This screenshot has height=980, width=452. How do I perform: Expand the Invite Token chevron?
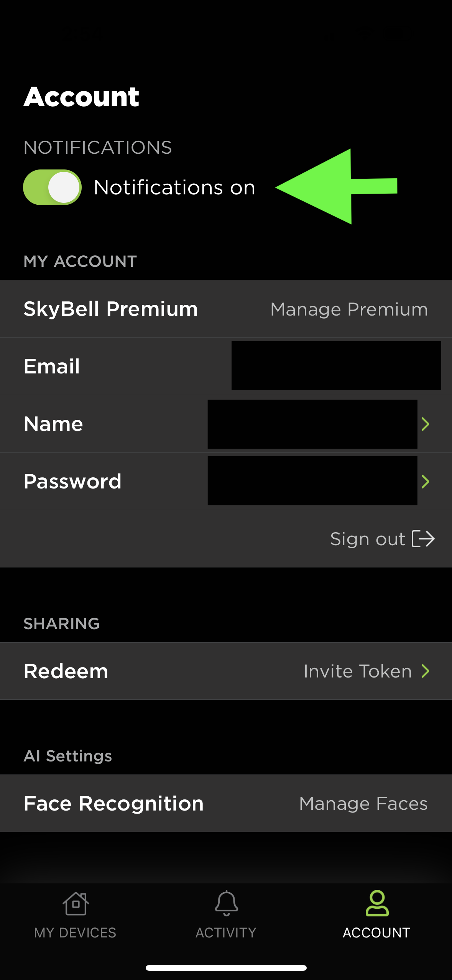(425, 671)
